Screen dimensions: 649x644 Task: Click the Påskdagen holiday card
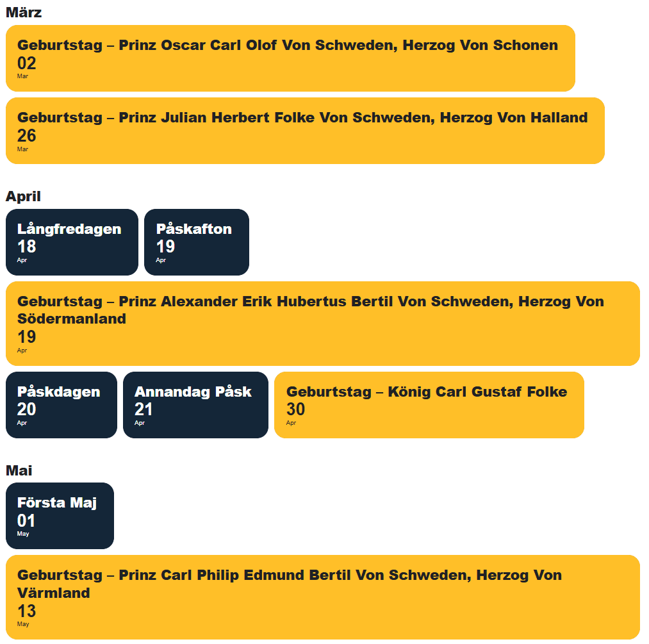61,405
